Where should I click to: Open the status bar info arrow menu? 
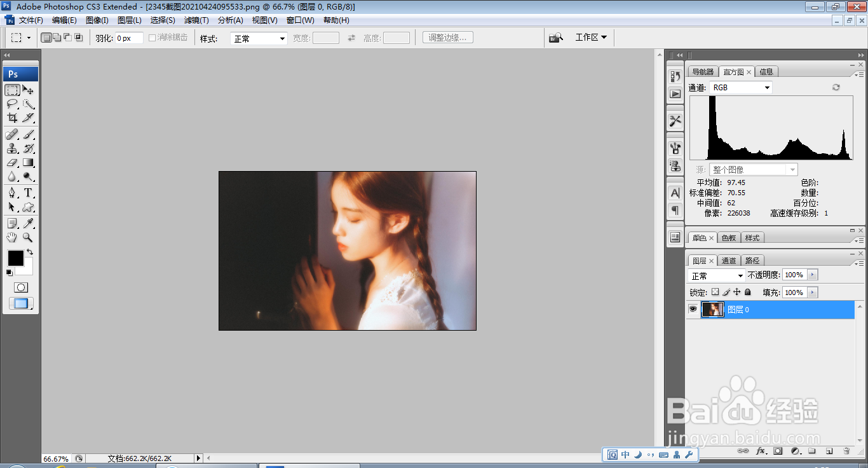click(198, 458)
